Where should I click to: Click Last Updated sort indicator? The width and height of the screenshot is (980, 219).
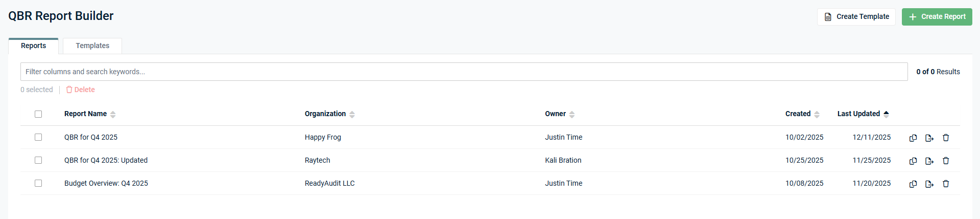click(x=886, y=114)
